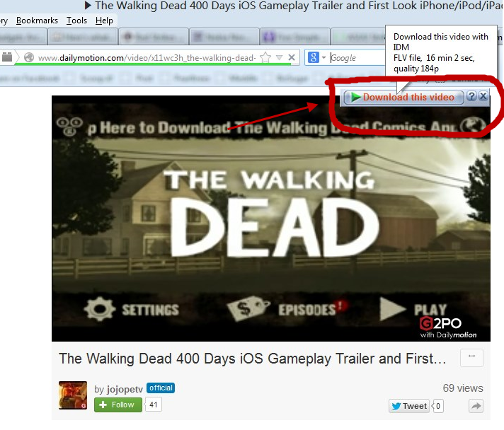Click the dailymotion URL address bar
This screenshot has height=430, width=504.
147,58
